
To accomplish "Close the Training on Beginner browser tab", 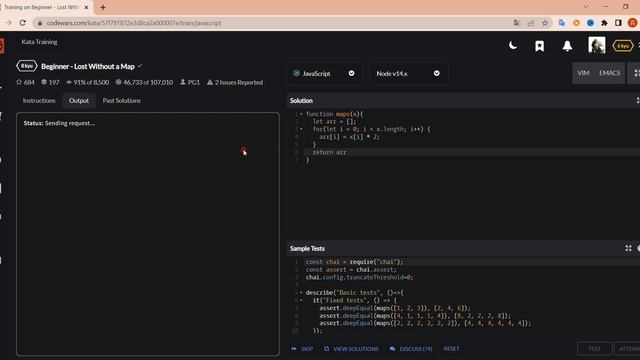I will [x=86, y=7].
